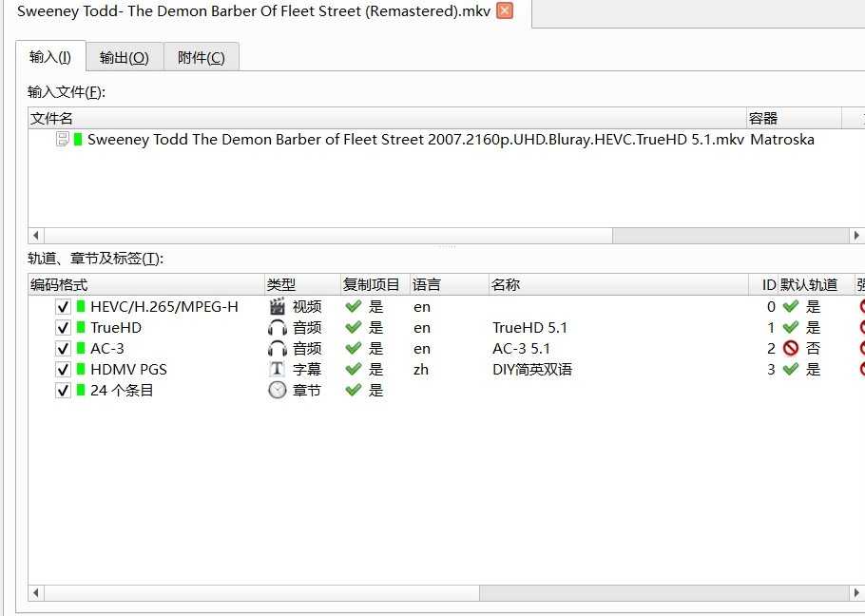Click the subtitle T icon on the HDMV PGS row
This screenshot has width=865, height=616.
coord(278,369)
